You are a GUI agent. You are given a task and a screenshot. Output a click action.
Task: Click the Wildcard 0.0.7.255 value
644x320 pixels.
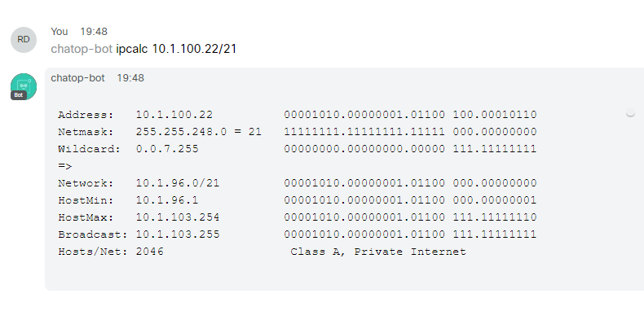(x=167, y=149)
